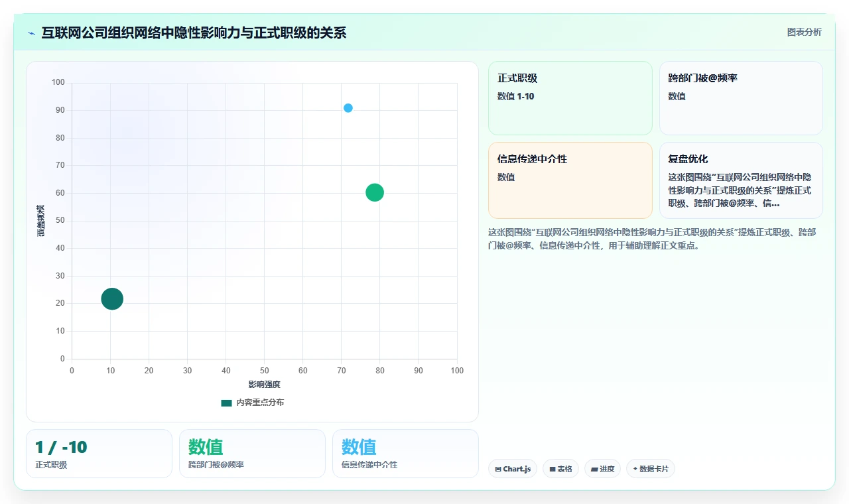Toggle the 内容重点分布 legend color box
The height and width of the screenshot is (504, 849).
(x=226, y=403)
